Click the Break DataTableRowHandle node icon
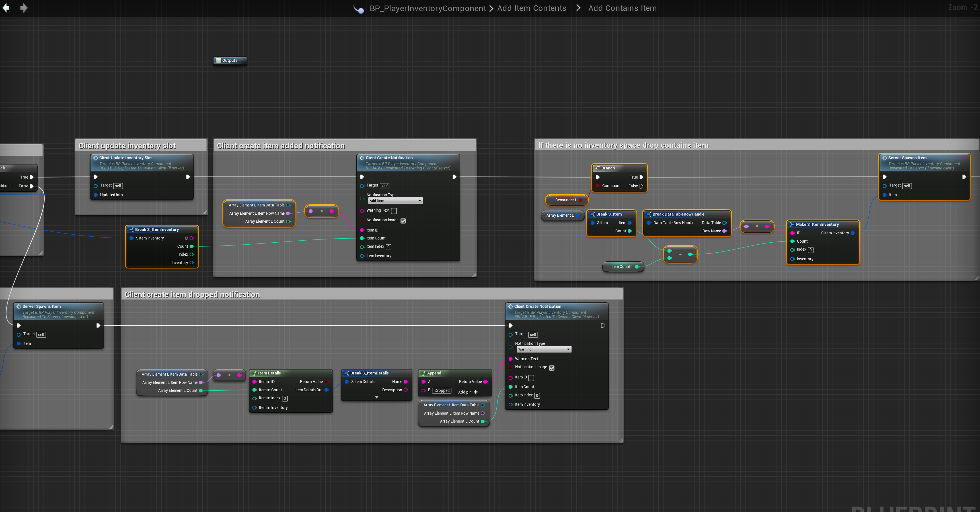The height and width of the screenshot is (512, 980). (x=649, y=214)
